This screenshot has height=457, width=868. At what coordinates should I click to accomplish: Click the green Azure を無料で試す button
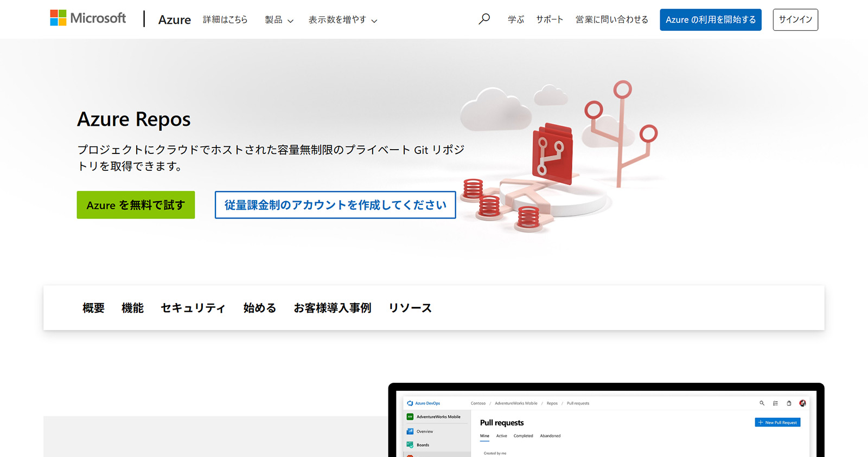pyautogui.click(x=136, y=205)
